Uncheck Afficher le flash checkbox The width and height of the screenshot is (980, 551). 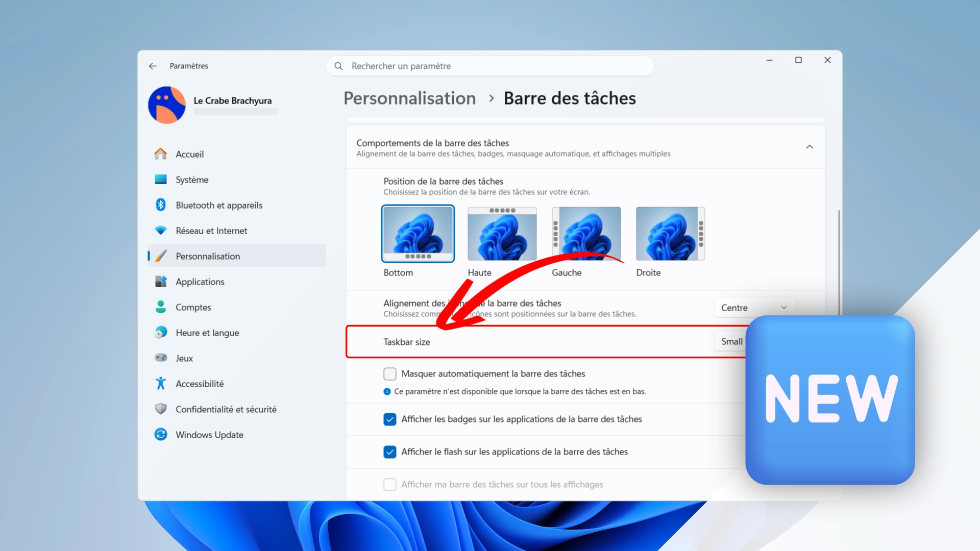click(390, 452)
